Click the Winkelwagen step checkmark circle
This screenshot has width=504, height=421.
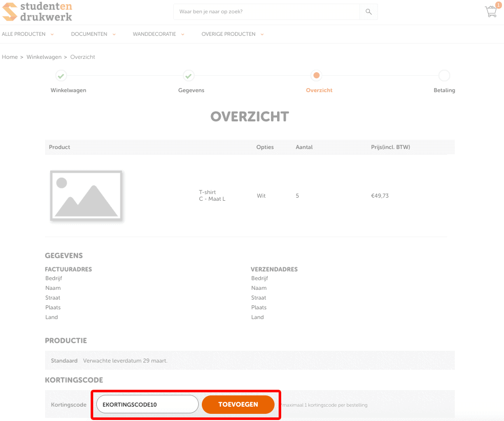[61, 76]
